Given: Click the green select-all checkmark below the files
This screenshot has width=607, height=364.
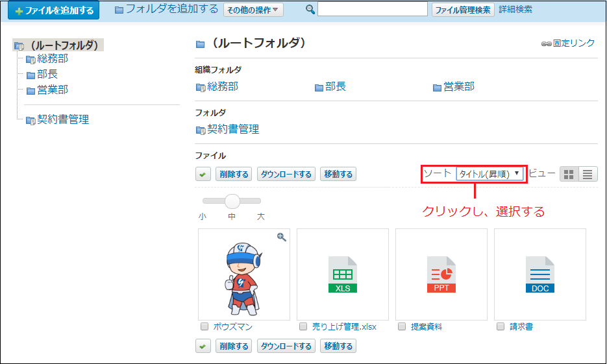Looking at the screenshot, I should point(203,346).
